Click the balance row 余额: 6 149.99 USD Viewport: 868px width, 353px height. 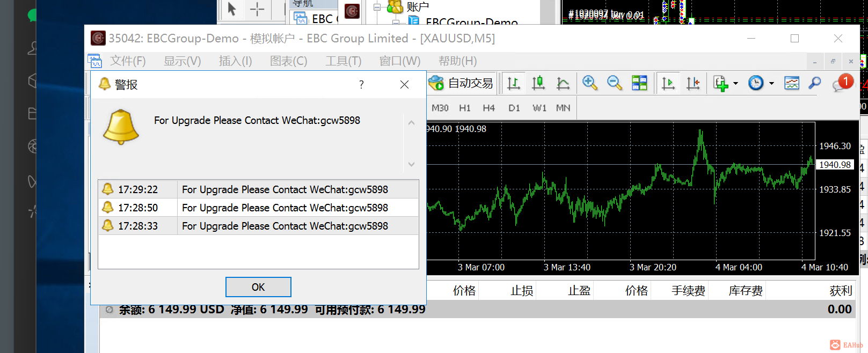point(478,310)
